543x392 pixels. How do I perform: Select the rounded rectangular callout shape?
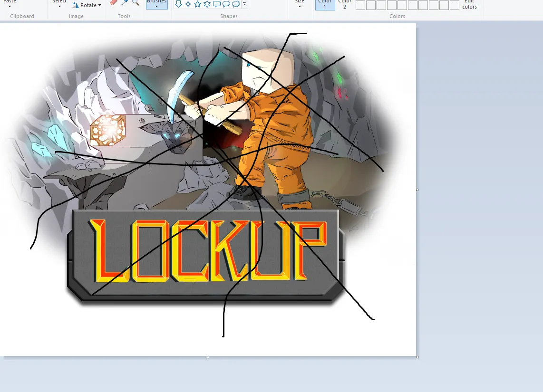(217, 4)
